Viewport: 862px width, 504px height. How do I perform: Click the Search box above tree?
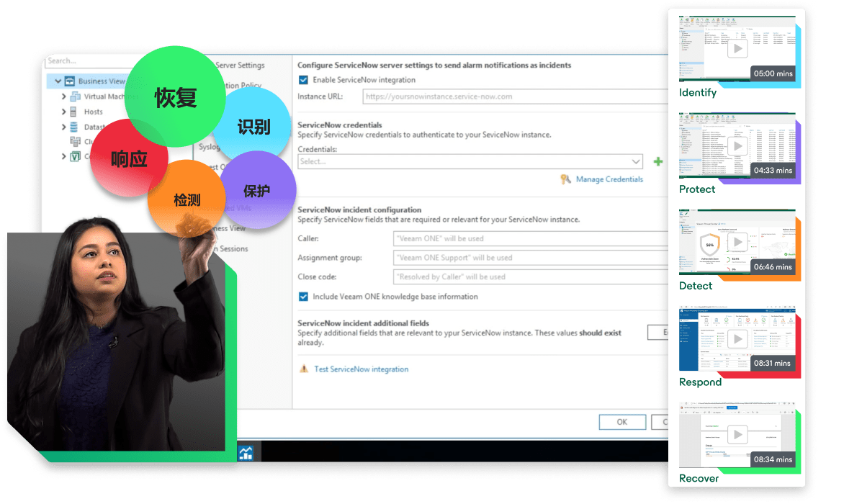88,61
